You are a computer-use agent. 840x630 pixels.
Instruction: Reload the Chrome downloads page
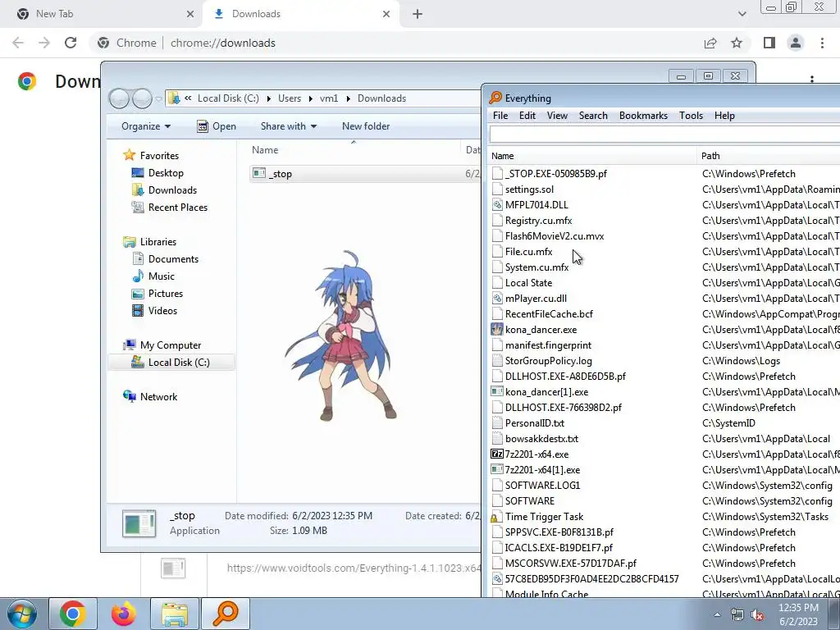click(x=71, y=43)
